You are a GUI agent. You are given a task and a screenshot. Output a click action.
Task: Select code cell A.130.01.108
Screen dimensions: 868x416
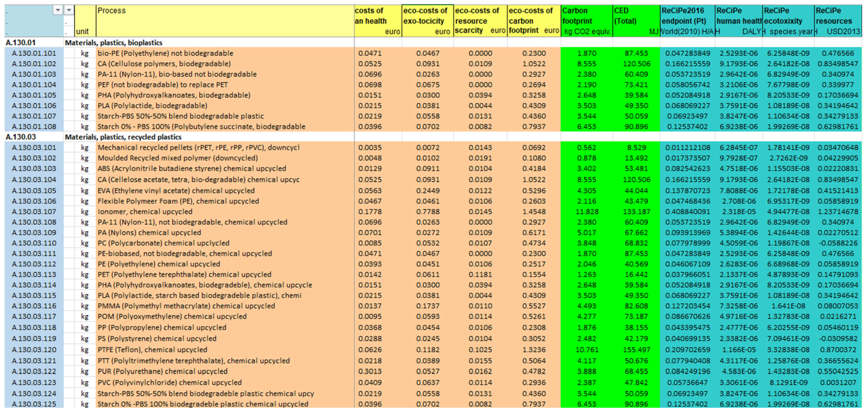point(34,127)
